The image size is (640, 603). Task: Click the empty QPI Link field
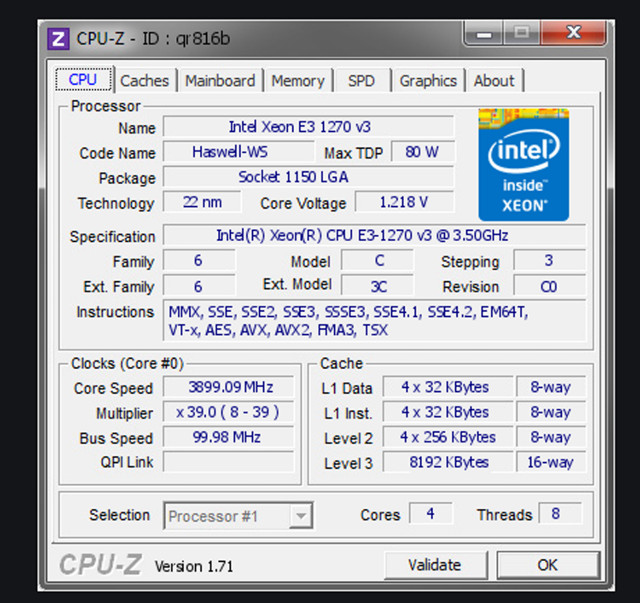[228, 462]
